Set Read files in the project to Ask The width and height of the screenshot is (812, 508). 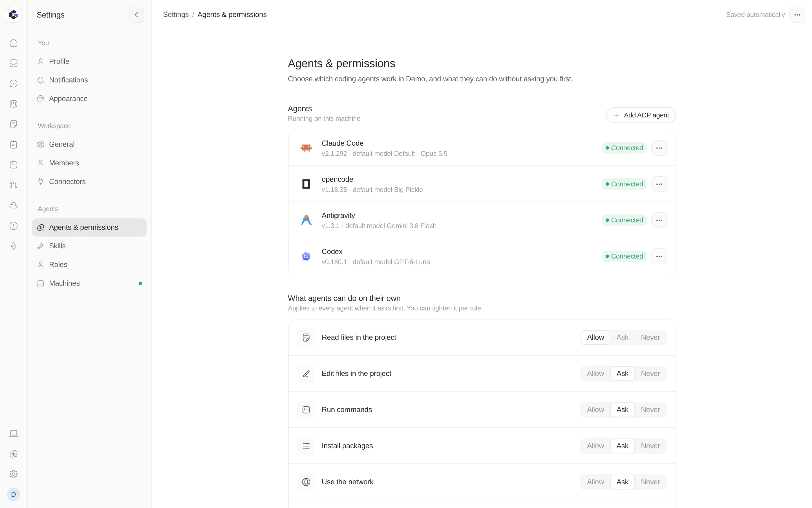tap(622, 337)
